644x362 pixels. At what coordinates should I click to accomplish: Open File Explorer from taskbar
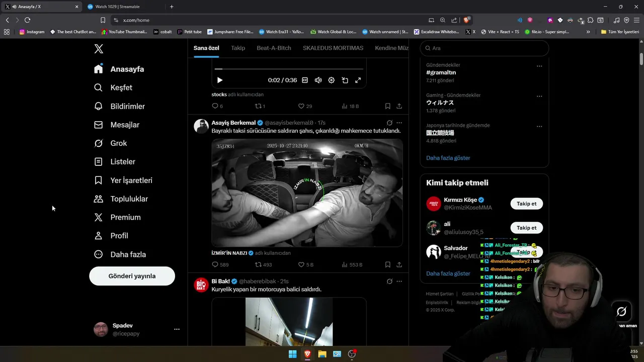[x=322, y=354]
